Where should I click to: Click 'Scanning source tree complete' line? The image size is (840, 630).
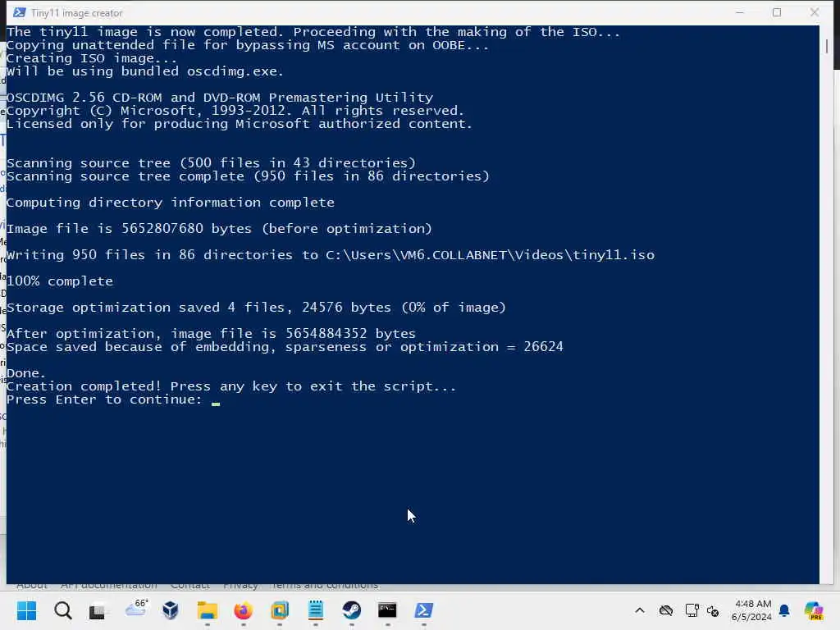[x=248, y=176]
